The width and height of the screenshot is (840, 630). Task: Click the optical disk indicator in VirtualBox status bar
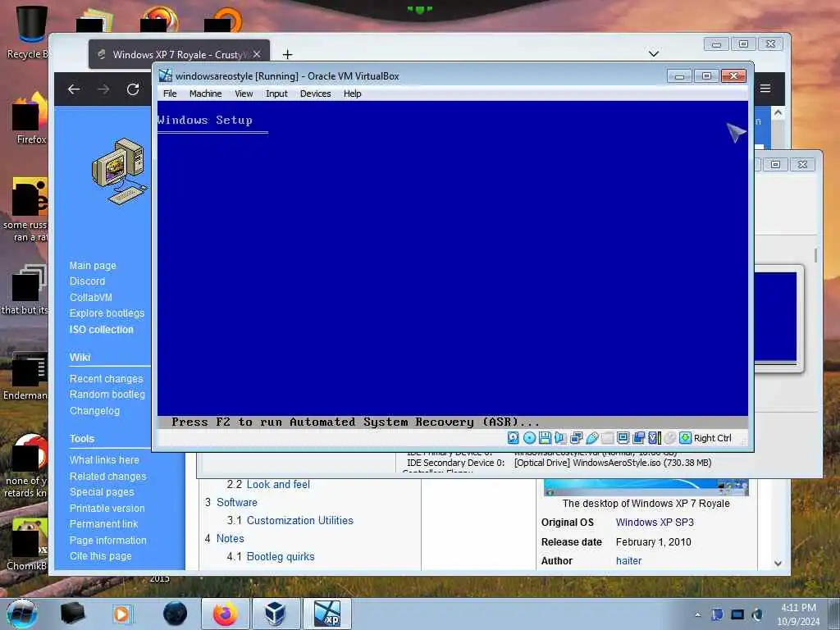pos(529,438)
